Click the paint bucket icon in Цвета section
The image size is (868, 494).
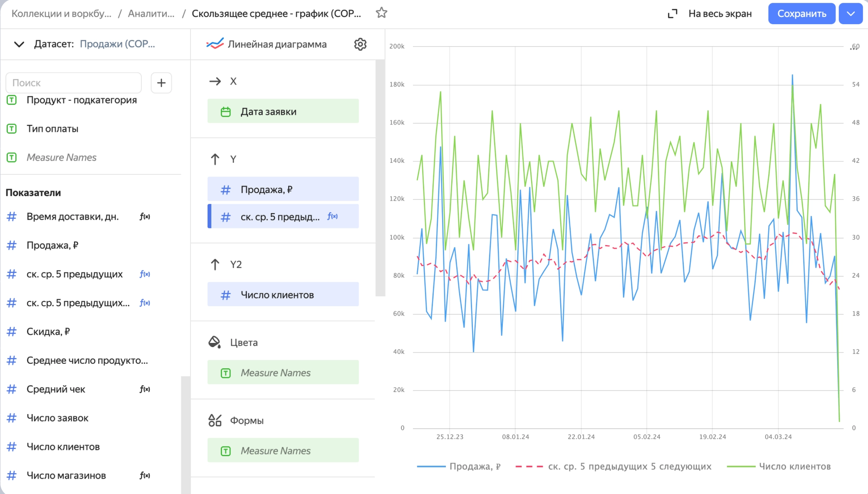tap(215, 342)
